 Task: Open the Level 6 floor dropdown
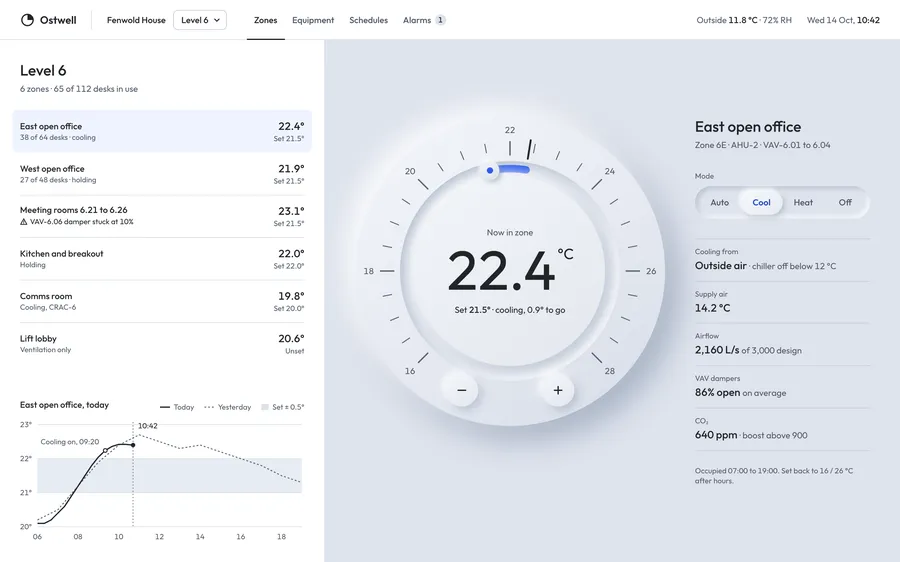(x=200, y=20)
